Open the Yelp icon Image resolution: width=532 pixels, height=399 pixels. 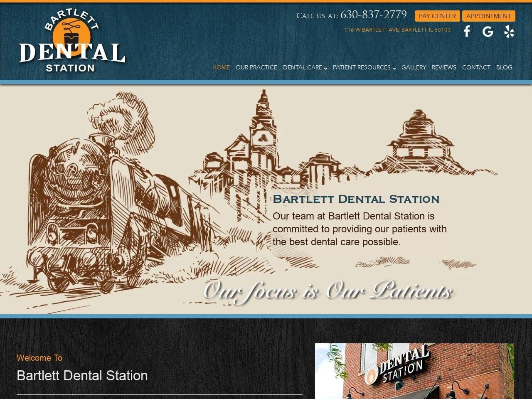tap(509, 32)
